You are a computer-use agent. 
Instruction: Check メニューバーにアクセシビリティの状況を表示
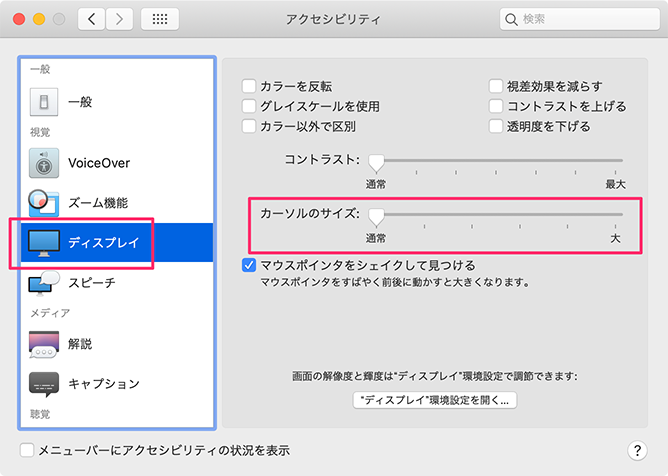point(27,450)
